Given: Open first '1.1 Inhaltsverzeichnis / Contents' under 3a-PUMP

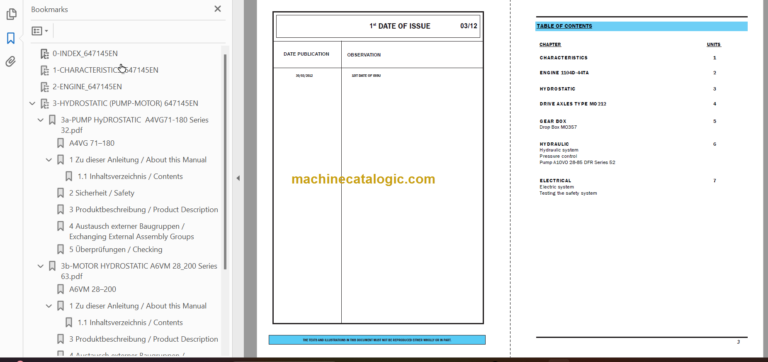Looking at the screenshot, I should 130,176.
